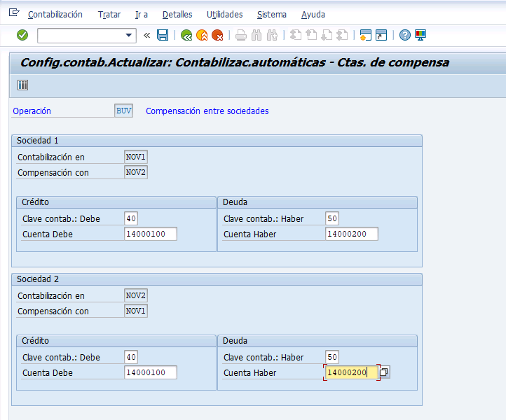Click the Sistema menu item
Viewport: 506px width, 420px height.
(272, 15)
